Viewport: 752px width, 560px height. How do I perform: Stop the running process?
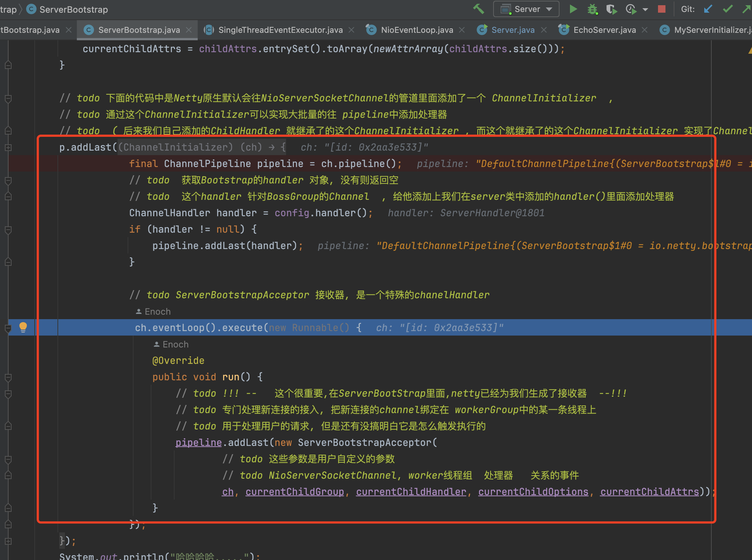[662, 9]
